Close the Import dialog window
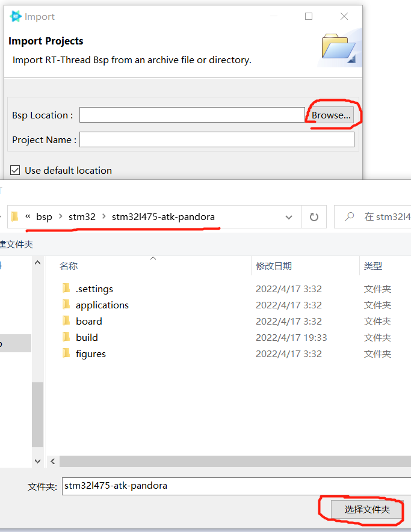 (x=344, y=16)
